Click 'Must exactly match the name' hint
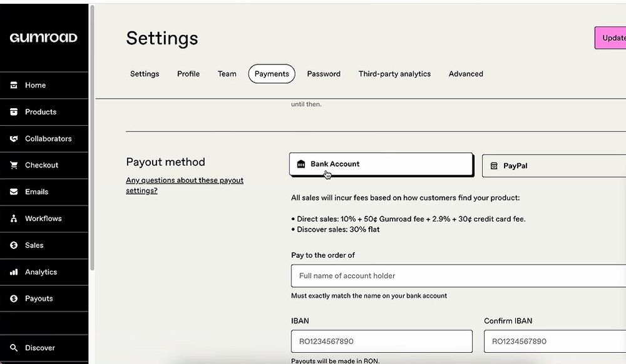Image resolution: width=626 pixels, height=364 pixels. click(x=369, y=296)
